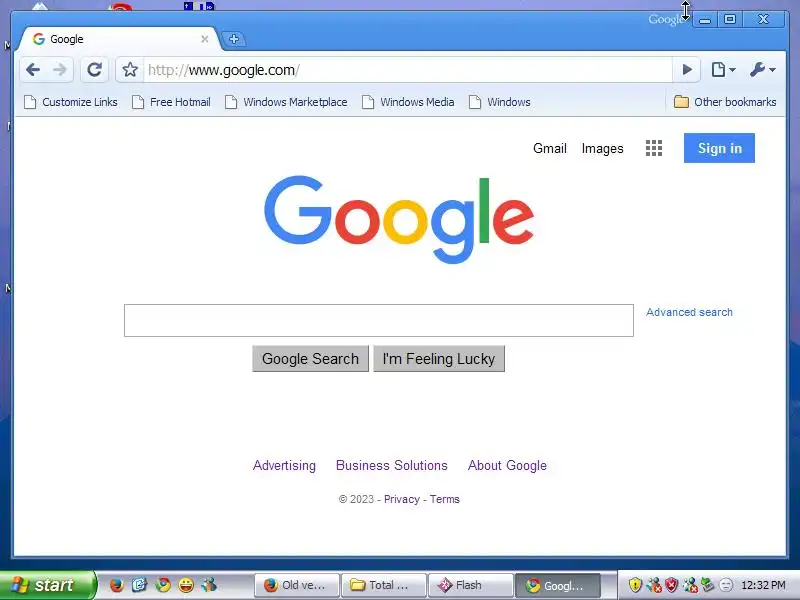
Task: Close the Google tab
Action: (x=205, y=39)
